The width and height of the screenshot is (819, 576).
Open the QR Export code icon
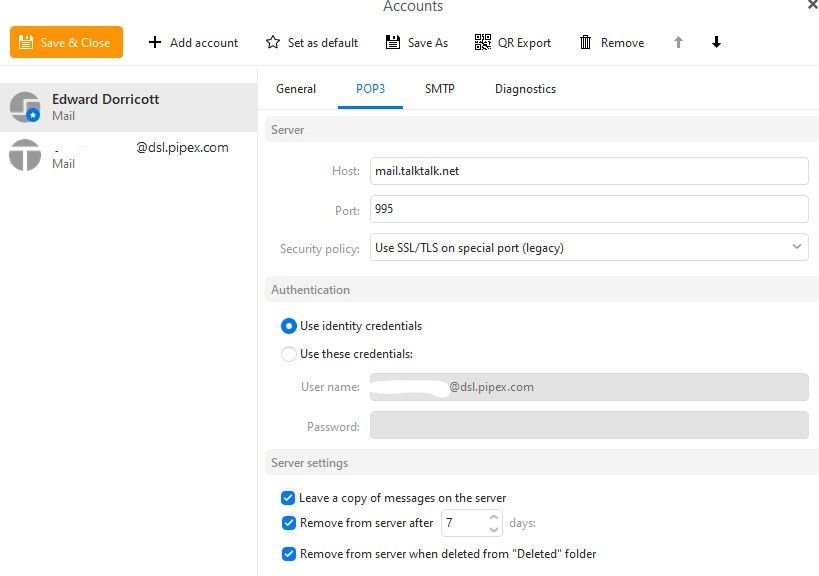483,42
